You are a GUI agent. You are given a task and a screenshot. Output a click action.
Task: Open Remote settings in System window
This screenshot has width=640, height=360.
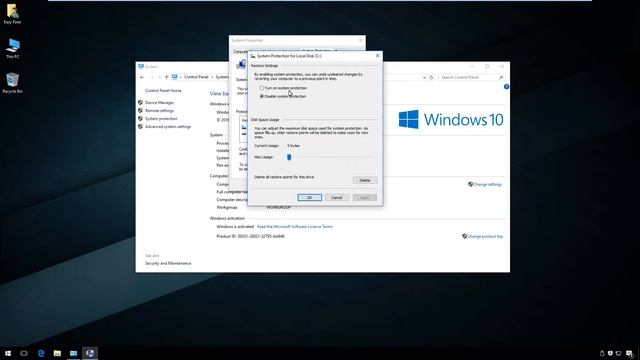click(159, 111)
